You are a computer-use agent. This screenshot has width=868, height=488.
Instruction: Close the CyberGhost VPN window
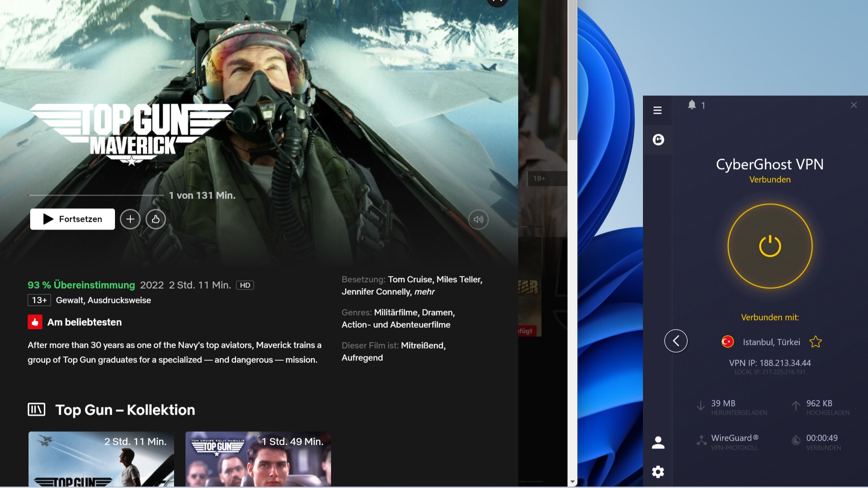[x=854, y=105]
